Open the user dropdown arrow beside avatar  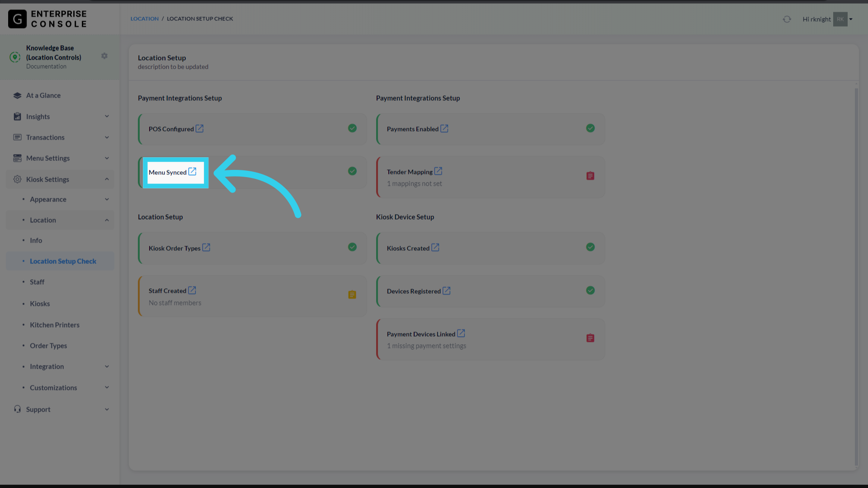click(851, 19)
